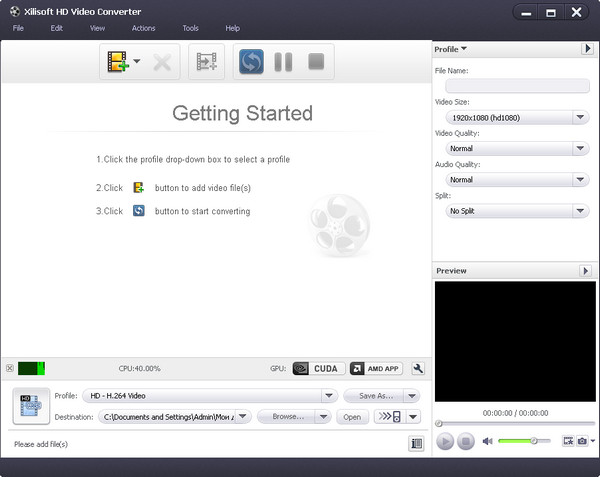Toggle CUDA GPU acceleration
Image resolution: width=600 pixels, height=477 pixels.
point(319,368)
